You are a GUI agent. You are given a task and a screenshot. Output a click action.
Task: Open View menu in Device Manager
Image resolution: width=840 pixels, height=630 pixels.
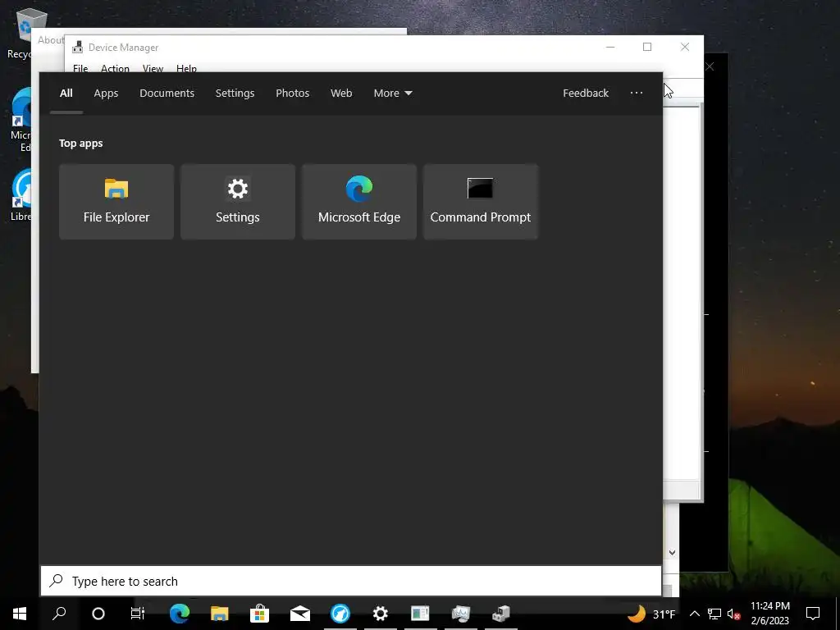(x=153, y=68)
